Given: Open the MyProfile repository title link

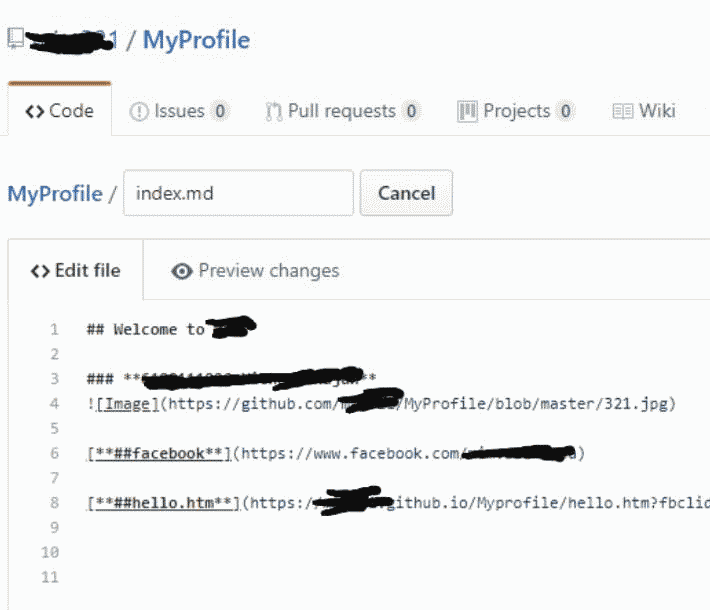Looking at the screenshot, I should 196,40.
